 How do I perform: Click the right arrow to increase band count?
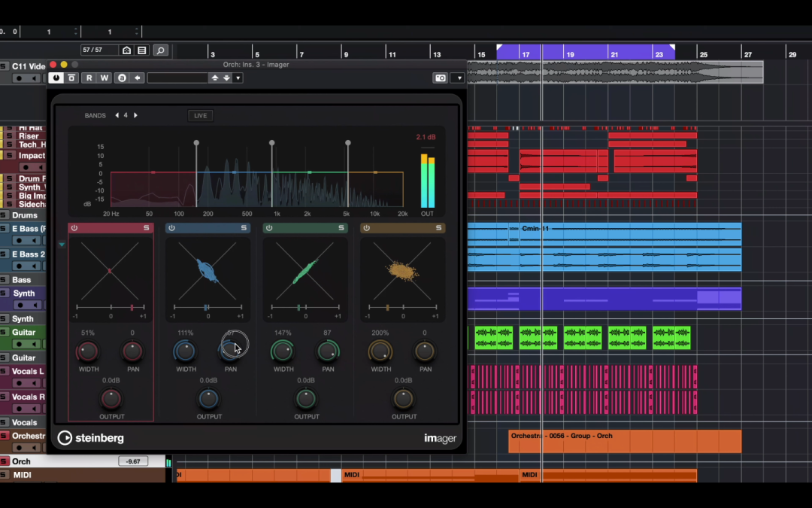[135, 114]
